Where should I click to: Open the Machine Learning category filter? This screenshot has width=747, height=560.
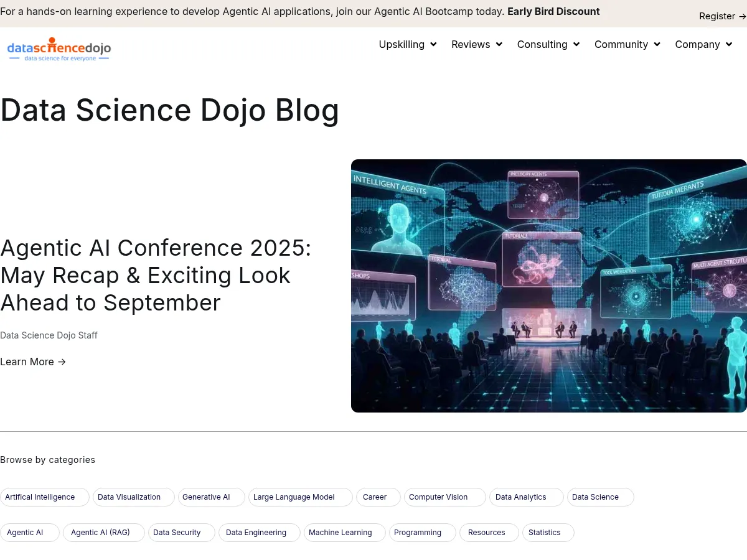340,533
